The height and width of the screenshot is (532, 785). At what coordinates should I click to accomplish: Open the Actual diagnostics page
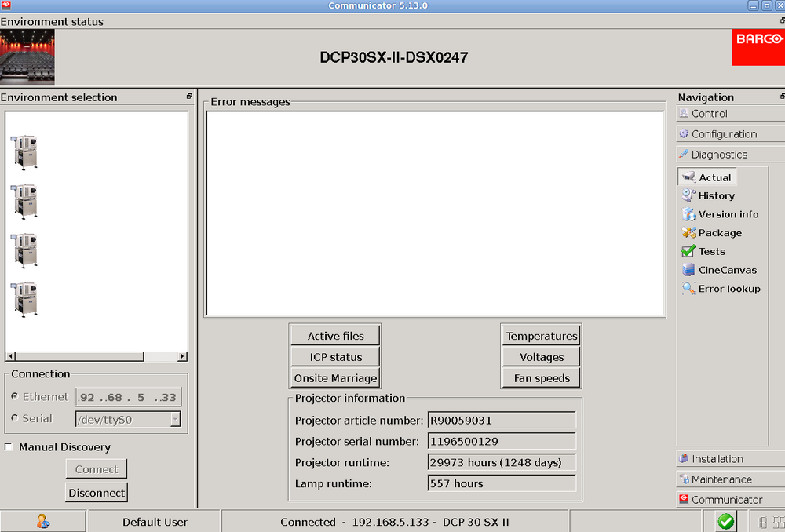tap(707, 177)
